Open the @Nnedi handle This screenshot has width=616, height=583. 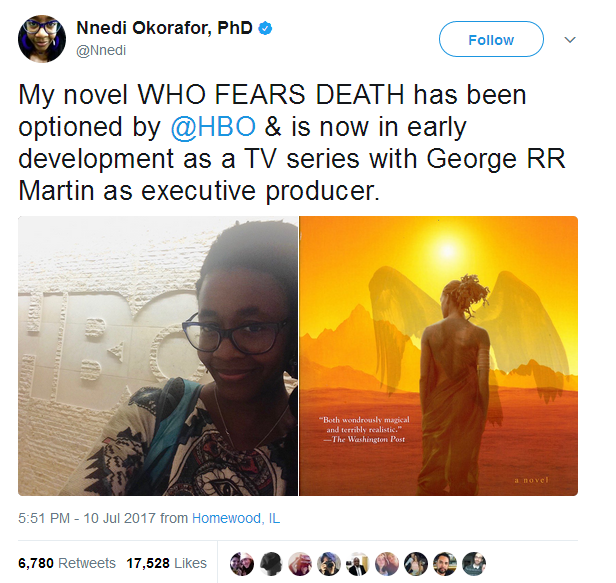[101, 50]
